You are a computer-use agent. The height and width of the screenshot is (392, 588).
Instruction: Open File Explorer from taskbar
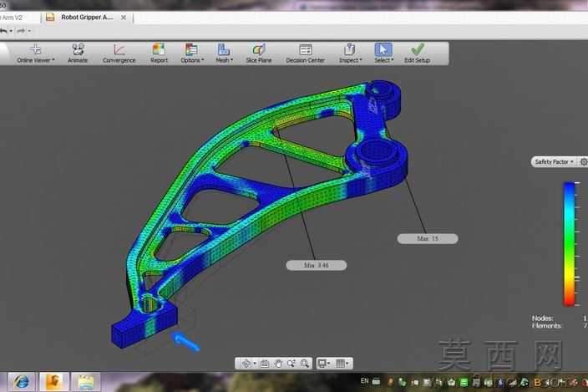pos(86,382)
